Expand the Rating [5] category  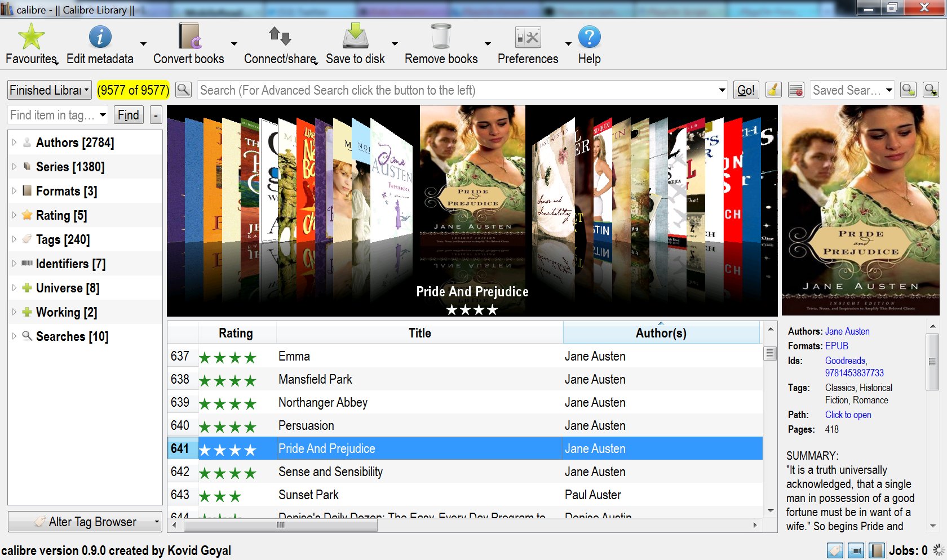[14, 215]
